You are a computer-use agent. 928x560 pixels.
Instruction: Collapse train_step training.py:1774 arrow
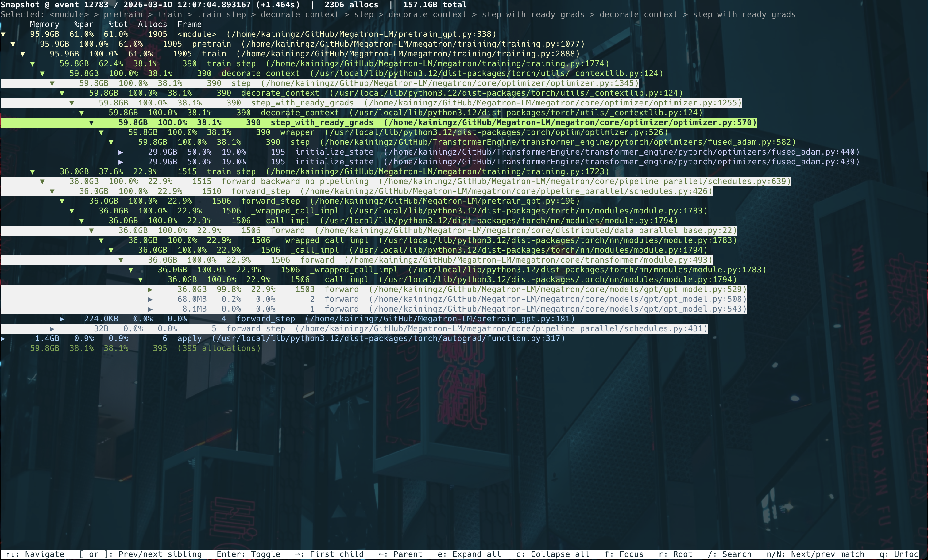point(33,63)
